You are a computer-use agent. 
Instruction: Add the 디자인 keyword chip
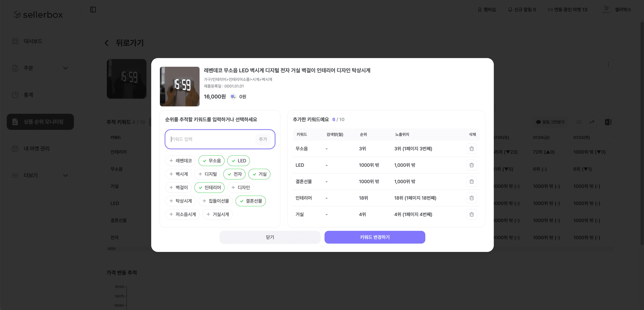241,187
